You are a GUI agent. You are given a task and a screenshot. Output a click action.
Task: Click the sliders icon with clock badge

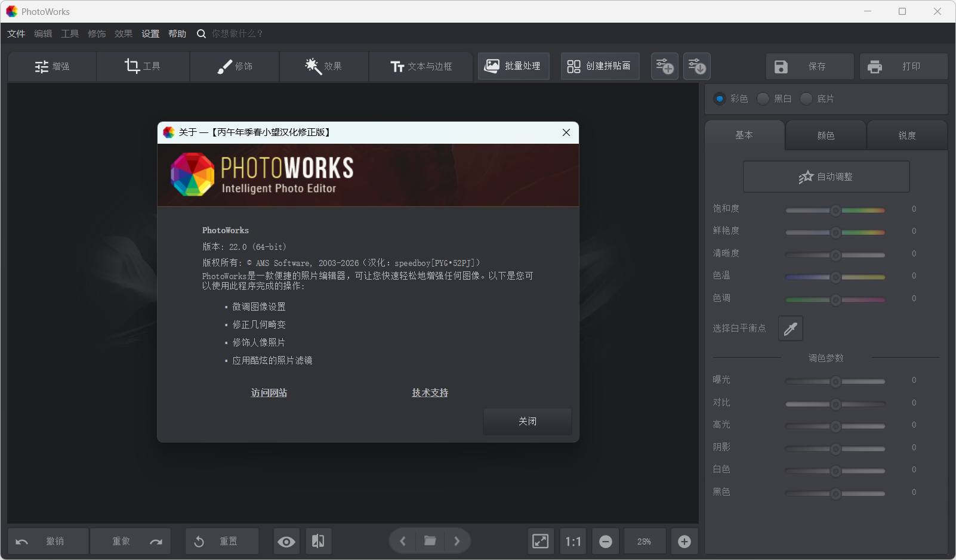[x=697, y=66]
